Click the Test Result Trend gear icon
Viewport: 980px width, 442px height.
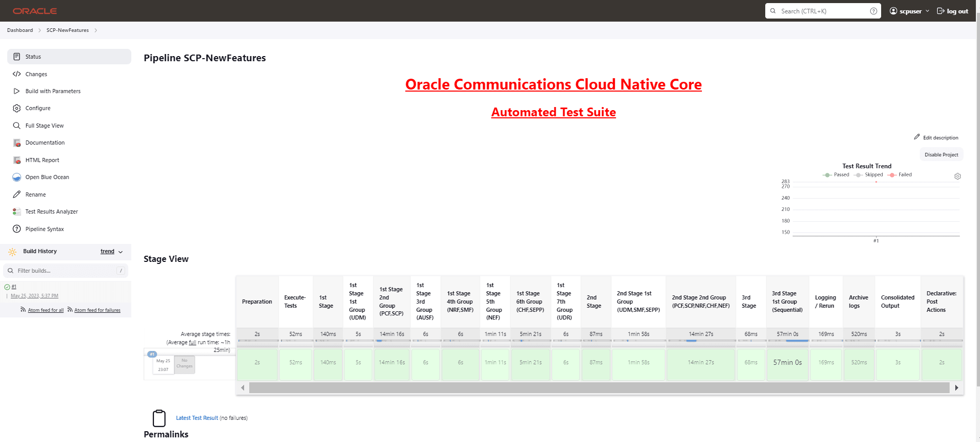pos(957,176)
